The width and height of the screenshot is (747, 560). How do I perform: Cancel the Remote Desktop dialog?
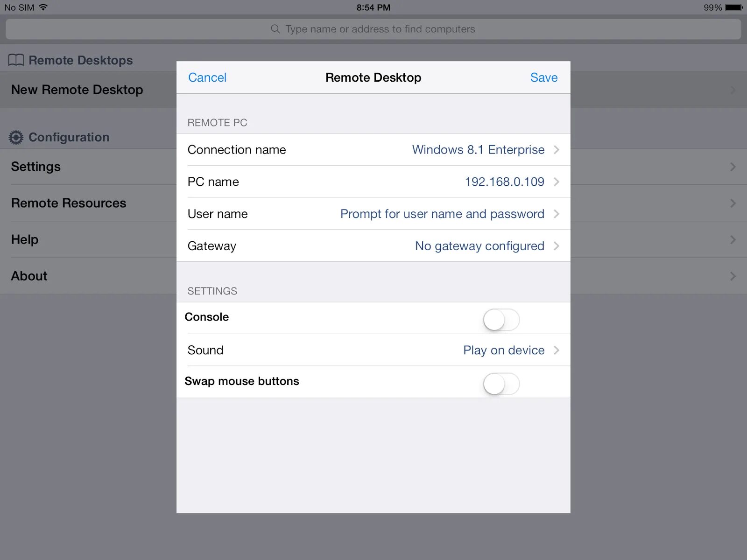point(207,77)
